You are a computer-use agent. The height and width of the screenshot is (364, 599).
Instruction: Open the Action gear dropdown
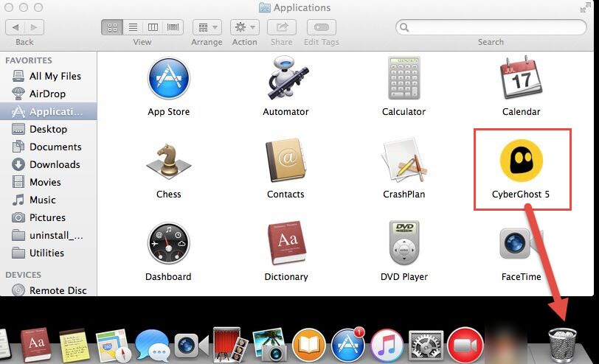point(244,27)
